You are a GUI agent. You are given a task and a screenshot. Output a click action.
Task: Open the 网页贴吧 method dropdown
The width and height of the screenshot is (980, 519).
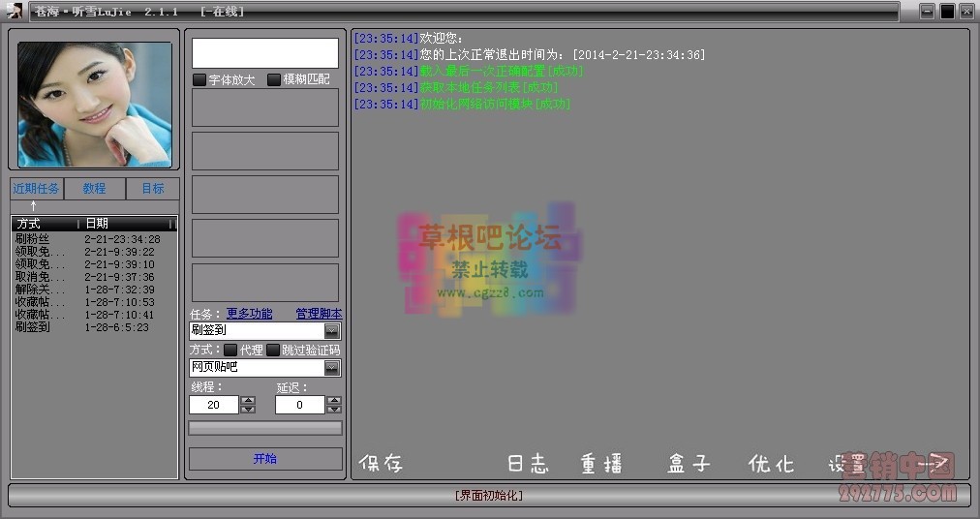pyautogui.click(x=332, y=368)
